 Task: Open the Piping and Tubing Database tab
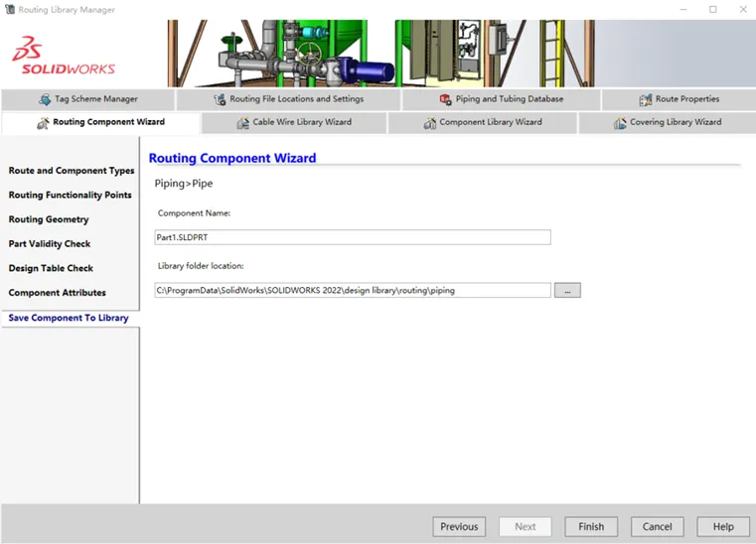point(502,99)
